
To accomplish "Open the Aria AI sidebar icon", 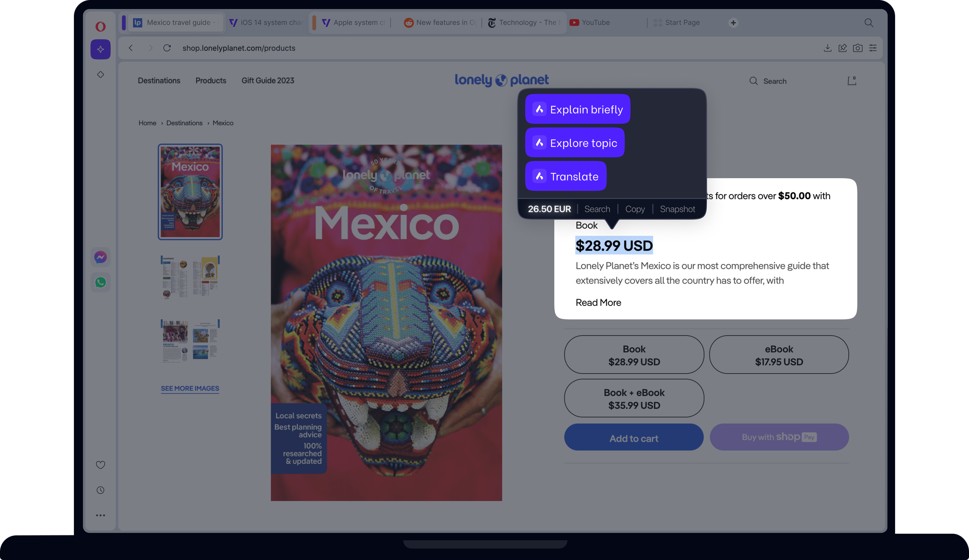I will coord(100,49).
